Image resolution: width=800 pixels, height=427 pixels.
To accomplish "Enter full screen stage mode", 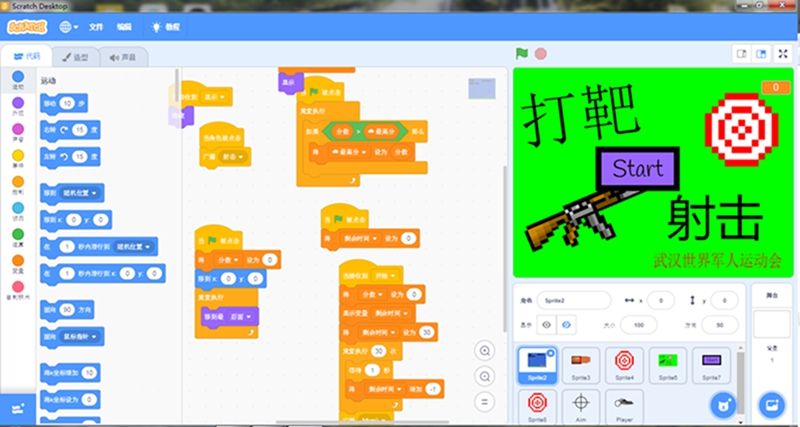I will click(x=783, y=54).
